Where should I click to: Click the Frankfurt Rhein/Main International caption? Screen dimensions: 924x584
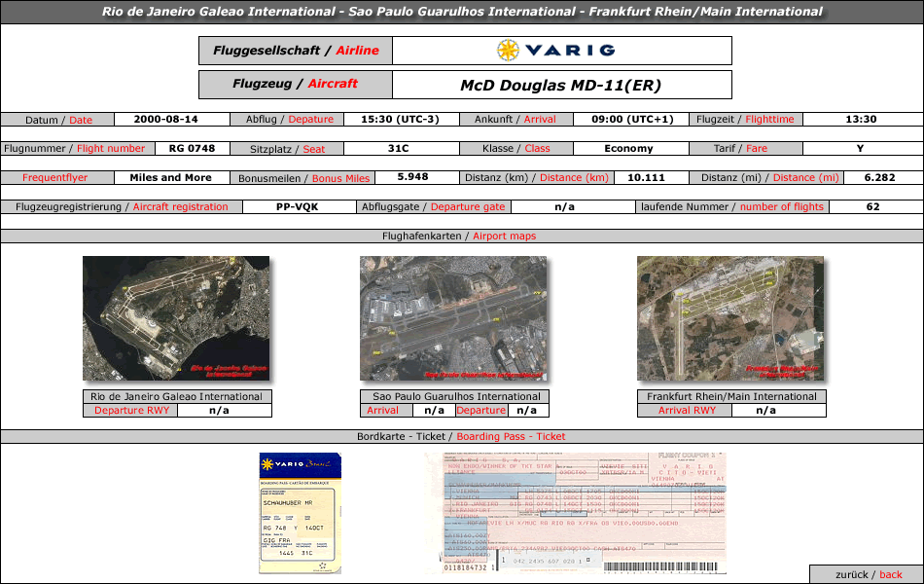pos(731,396)
